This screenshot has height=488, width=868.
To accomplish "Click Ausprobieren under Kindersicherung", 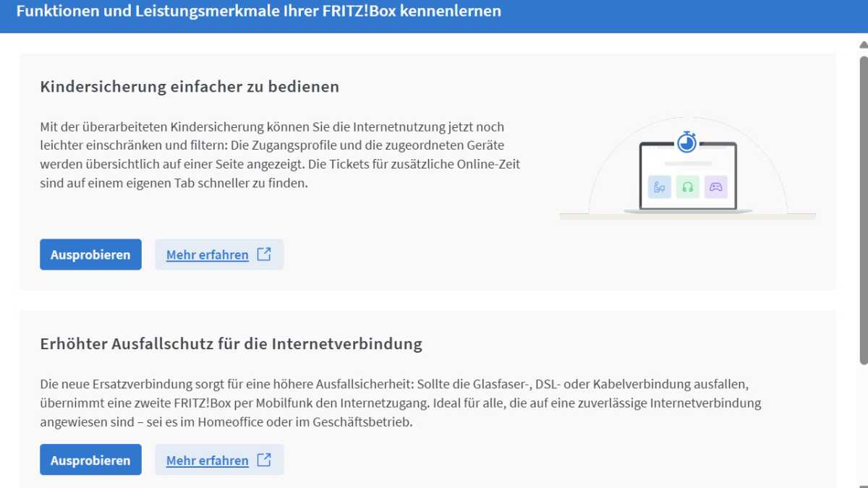I will [x=90, y=254].
